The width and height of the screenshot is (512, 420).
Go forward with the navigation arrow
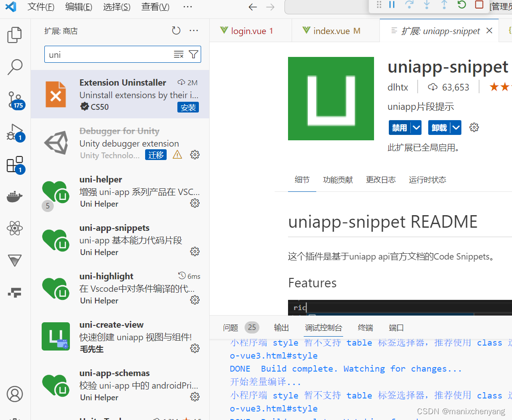tap(270, 7)
